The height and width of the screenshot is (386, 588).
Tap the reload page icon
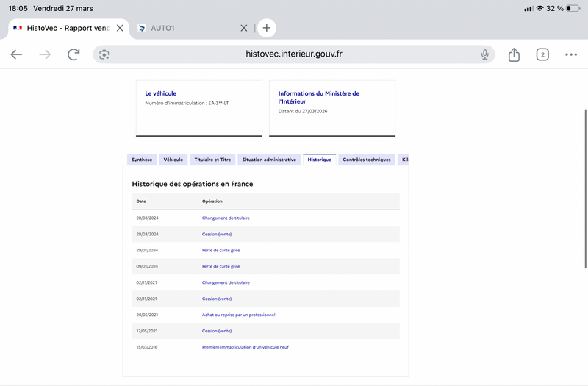pos(73,54)
